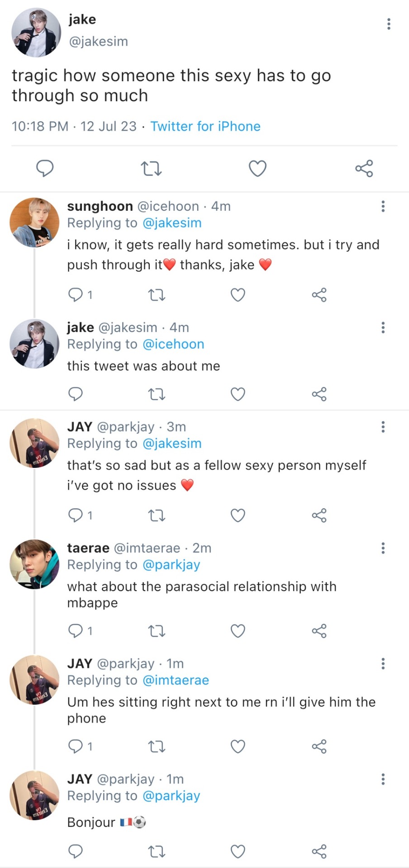This screenshot has height=868, width=409.
Task: Like sunghoon's reply tweet
Action: click(238, 295)
